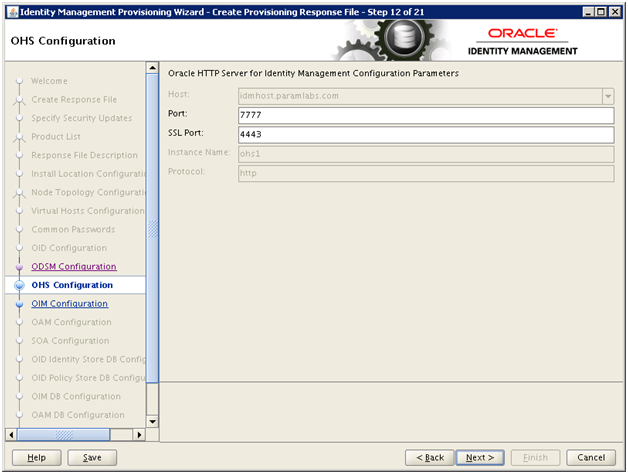Click the sidebar scroll right arrow
This screenshot has width=628, height=474.
click(139, 434)
